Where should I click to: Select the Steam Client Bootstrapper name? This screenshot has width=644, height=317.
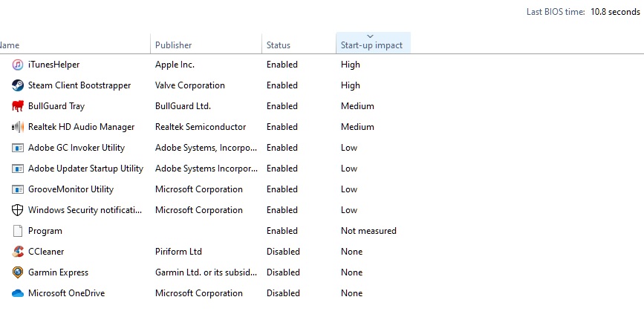[x=79, y=85]
